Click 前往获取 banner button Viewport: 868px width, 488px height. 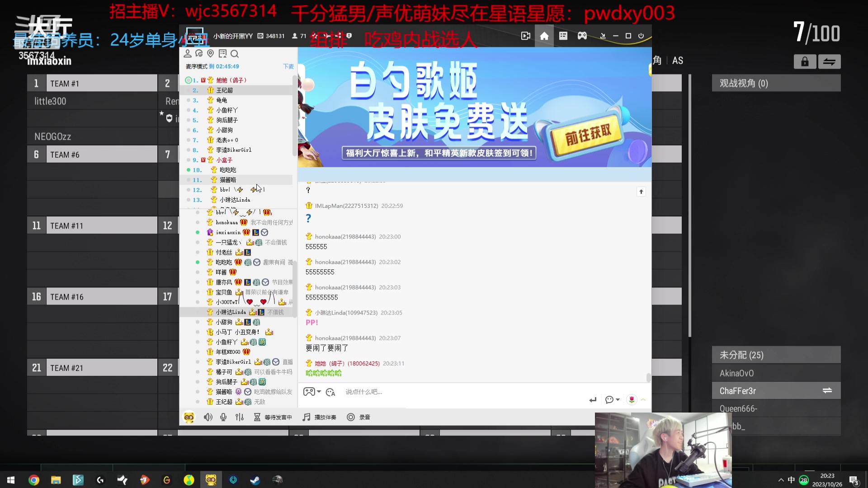pos(588,135)
